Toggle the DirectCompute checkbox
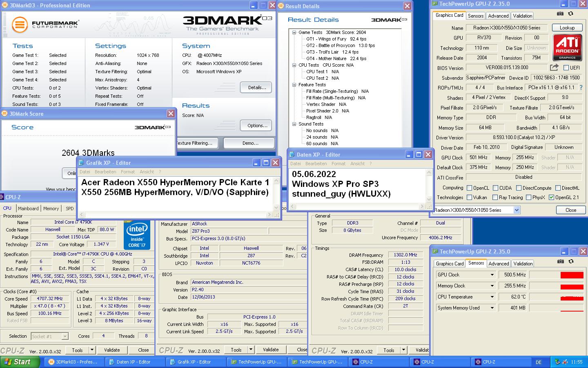 [519, 188]
